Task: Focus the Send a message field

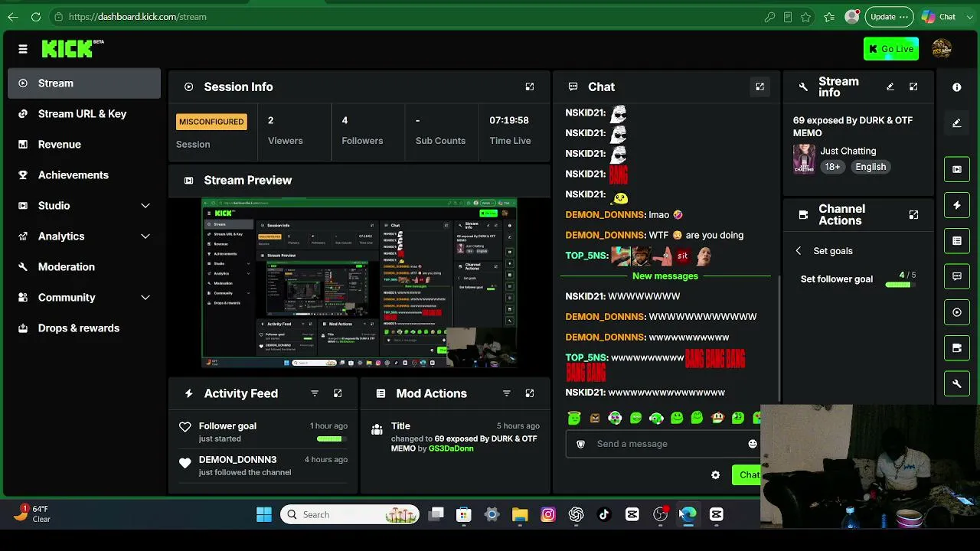Action: (x=663, y=444)
